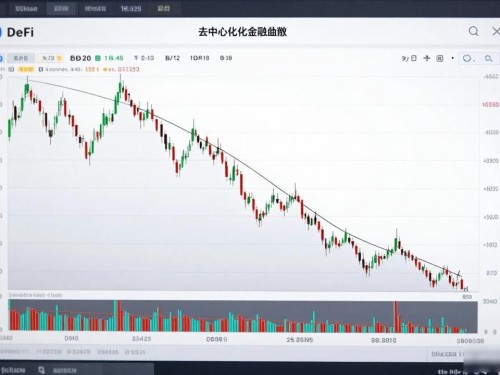Click the small dot menu icon in toolbar
The width and height of the screenshot is (500, 375).
coord(452,58)
